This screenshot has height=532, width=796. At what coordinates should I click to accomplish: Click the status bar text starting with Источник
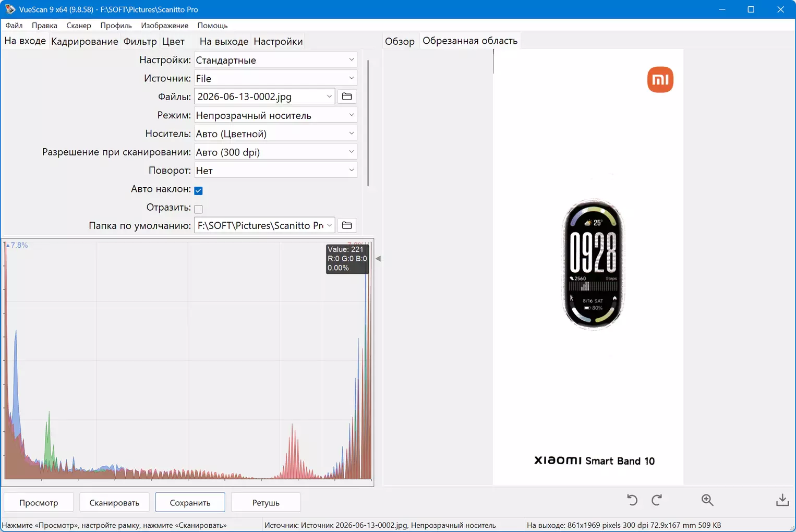coord(380,525)
